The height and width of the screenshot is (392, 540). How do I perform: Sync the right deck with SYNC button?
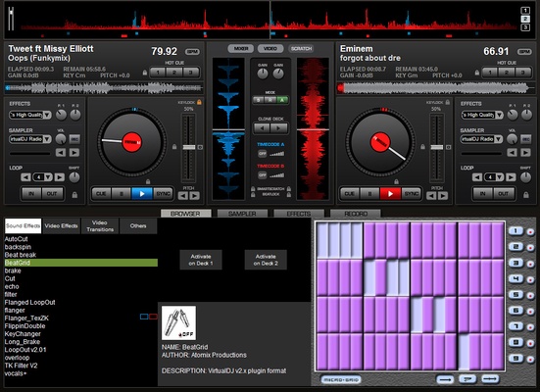coord(412,194)
